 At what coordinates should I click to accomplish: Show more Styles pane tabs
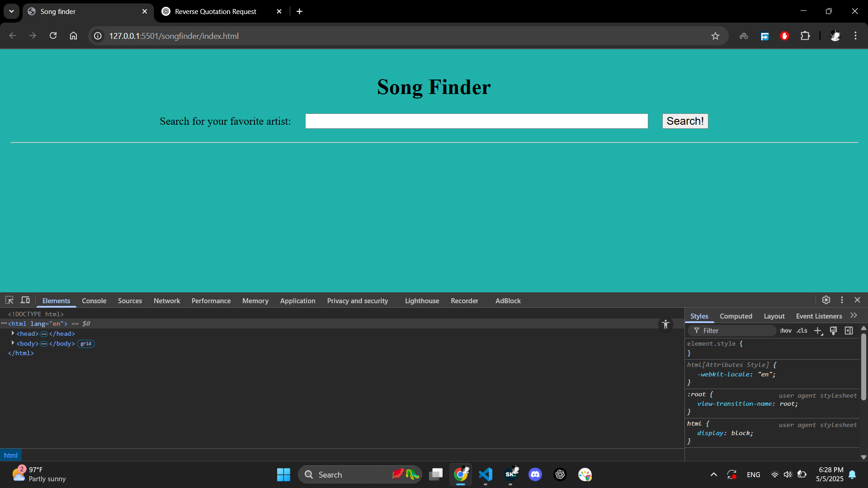coord(854,316)
